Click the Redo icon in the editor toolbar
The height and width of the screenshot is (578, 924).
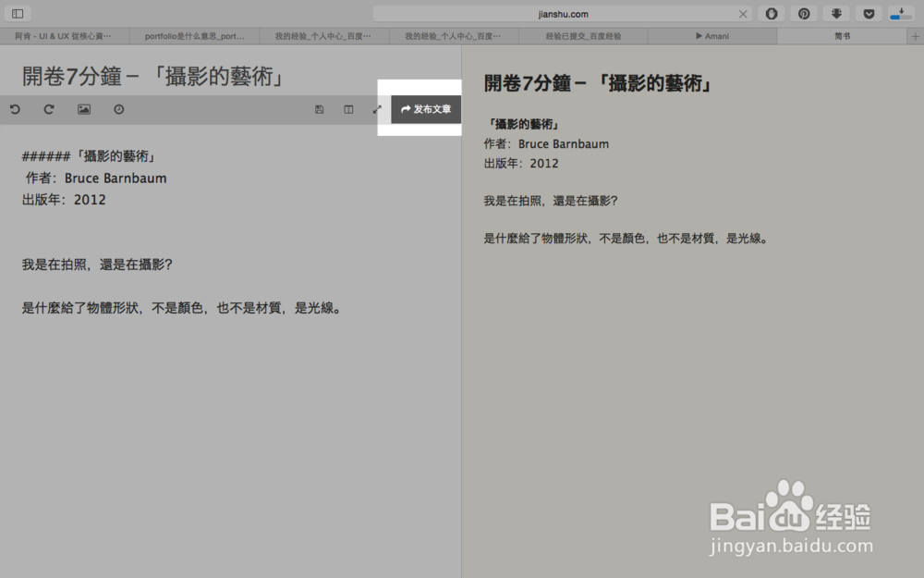click(49, 109)
